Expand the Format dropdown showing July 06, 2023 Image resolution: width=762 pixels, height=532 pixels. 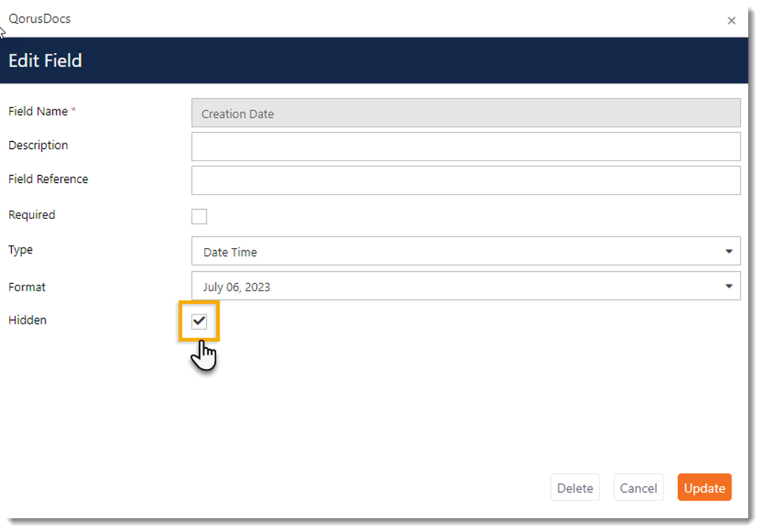click(465, 287)
